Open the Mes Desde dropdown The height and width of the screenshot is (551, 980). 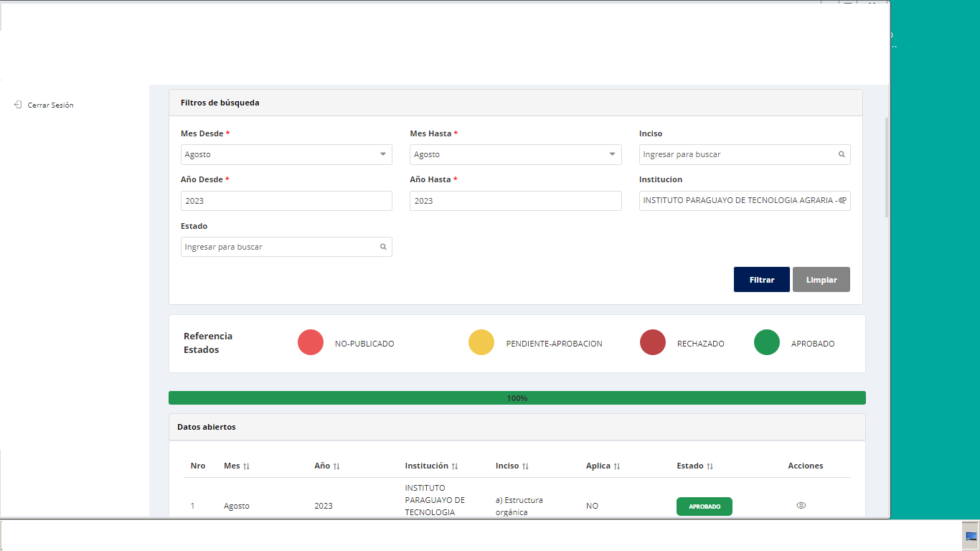[x=286, y=154]
